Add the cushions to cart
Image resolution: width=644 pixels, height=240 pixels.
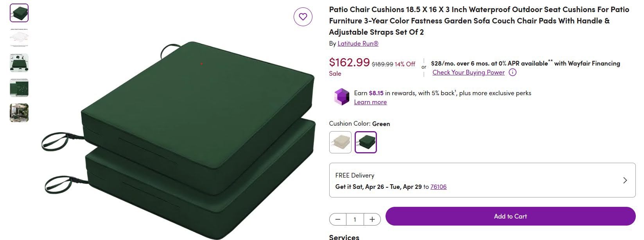tap(510, 216)
